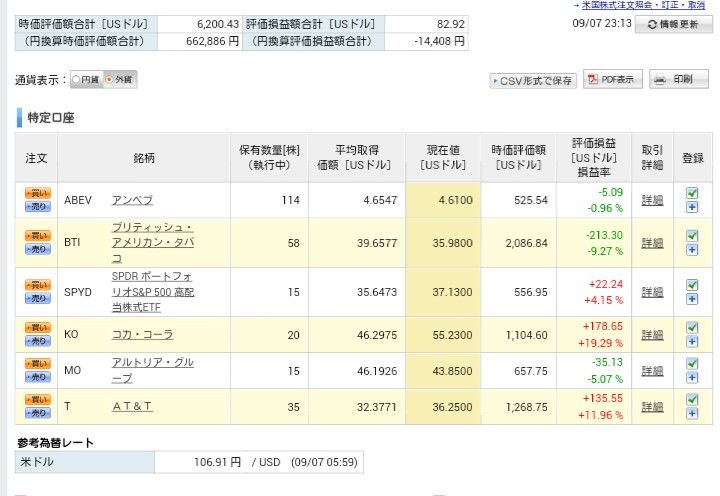Click the yen loss total -14,408 円
This screenshot has width=720, height=496.
[439, 41]
